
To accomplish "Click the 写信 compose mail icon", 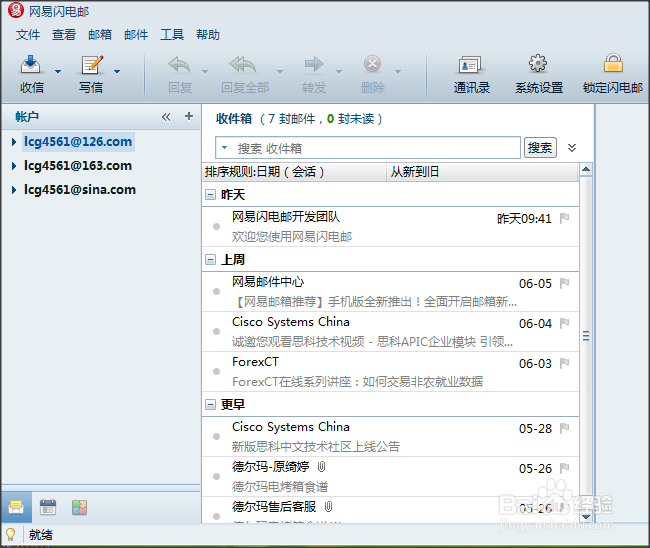I will click(92, 65).
